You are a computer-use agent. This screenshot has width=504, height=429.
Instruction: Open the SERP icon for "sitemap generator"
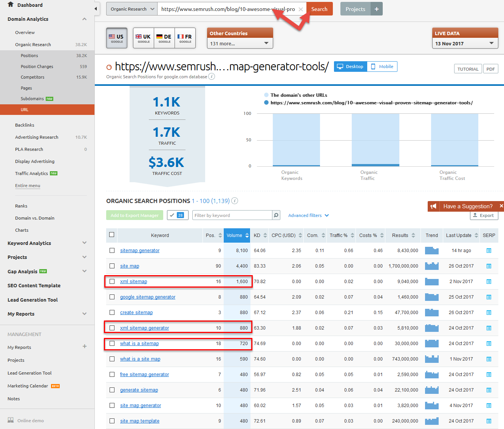pos(489,250)
